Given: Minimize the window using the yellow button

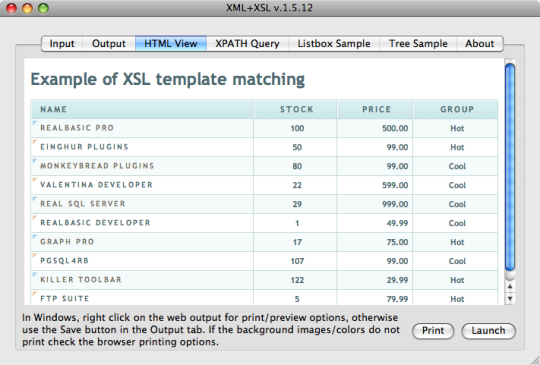Looking at the screenshot, I should (x=27, y=8).
